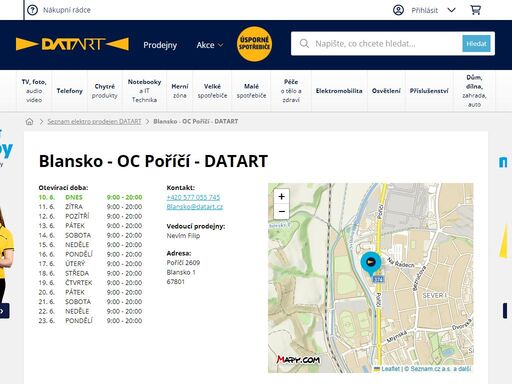Open the Příslušenství category
This screenshot has width=512, height=384.
(x=429, y=91)
